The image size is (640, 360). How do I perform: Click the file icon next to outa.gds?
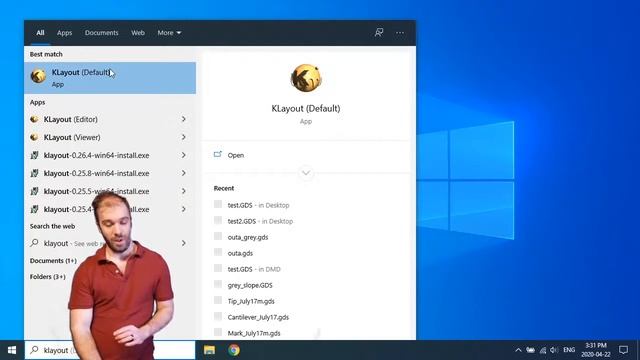[218, 252]
